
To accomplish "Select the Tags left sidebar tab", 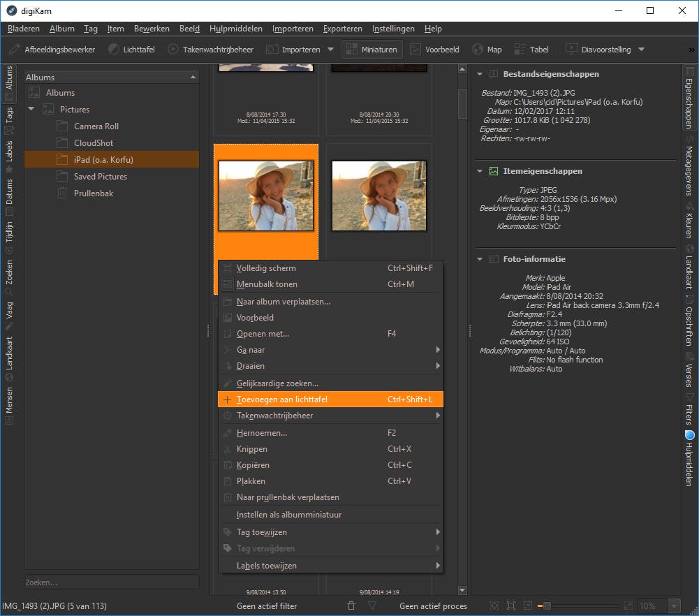I will coord(9,120).
